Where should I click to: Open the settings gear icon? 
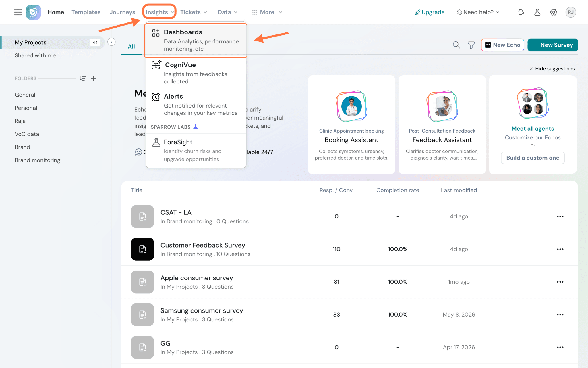[554, 12]
